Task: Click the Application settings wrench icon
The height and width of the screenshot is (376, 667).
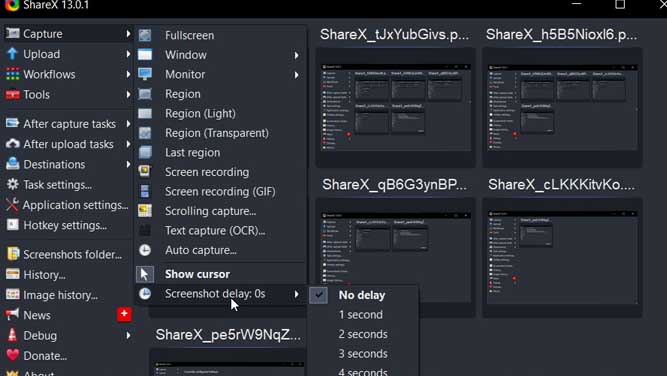Action: [12, 205]
